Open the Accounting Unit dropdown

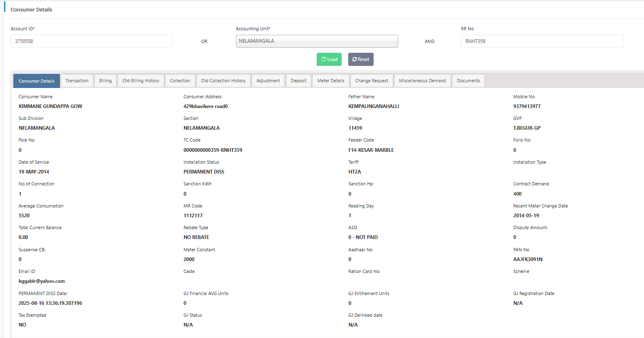coord(317,41)
